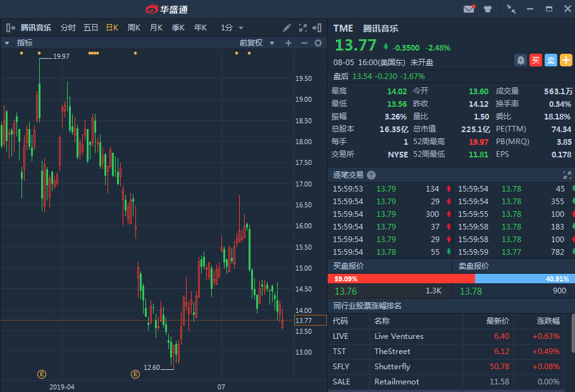
Task: Open the mail messages icon
Action: [x=469, y=9]
